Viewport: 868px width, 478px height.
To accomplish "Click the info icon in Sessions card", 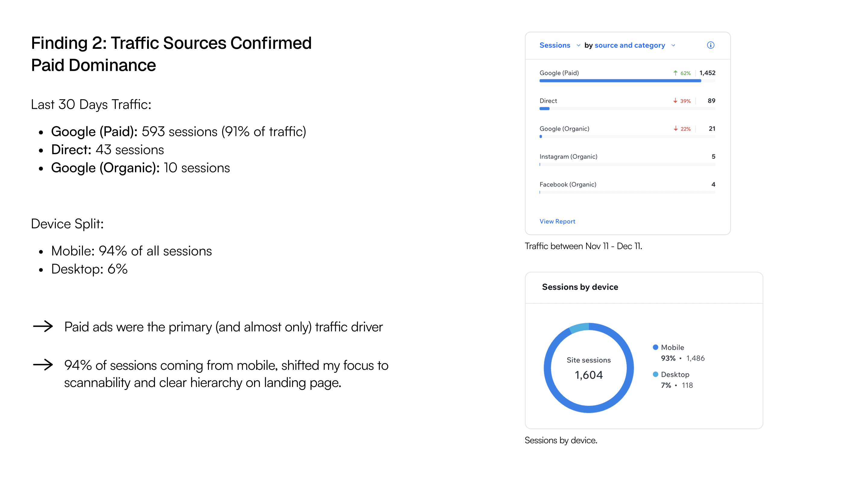I will tap(710, 45).
